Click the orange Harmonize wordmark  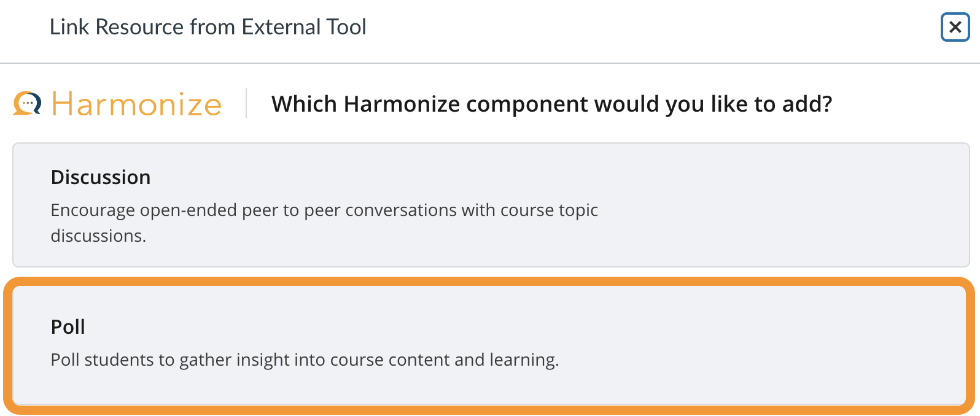coord(136,104)
